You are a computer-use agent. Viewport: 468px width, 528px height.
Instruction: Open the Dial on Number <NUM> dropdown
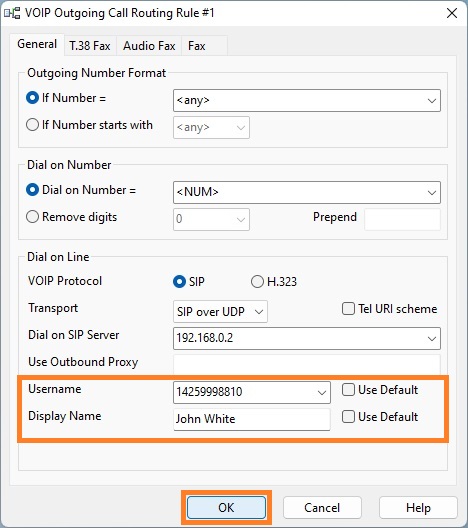point(432,193)
